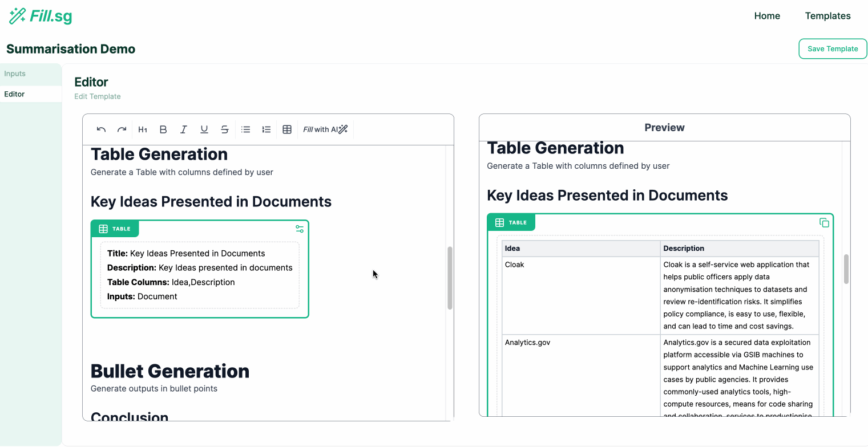Insert a bulleted list
The width and height of the screenshot is (868, 447).
(245, 129)
